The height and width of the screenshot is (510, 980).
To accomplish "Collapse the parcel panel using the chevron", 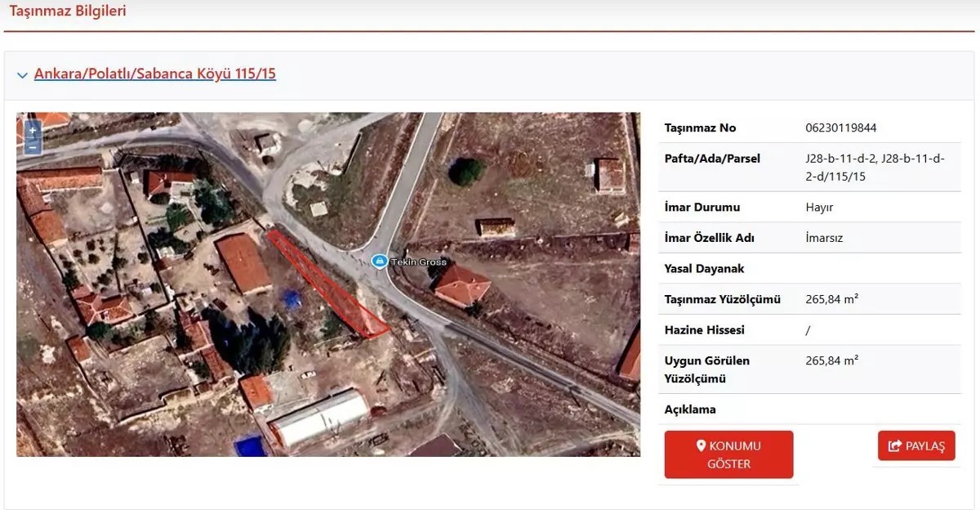I will [x=22, y=75].
